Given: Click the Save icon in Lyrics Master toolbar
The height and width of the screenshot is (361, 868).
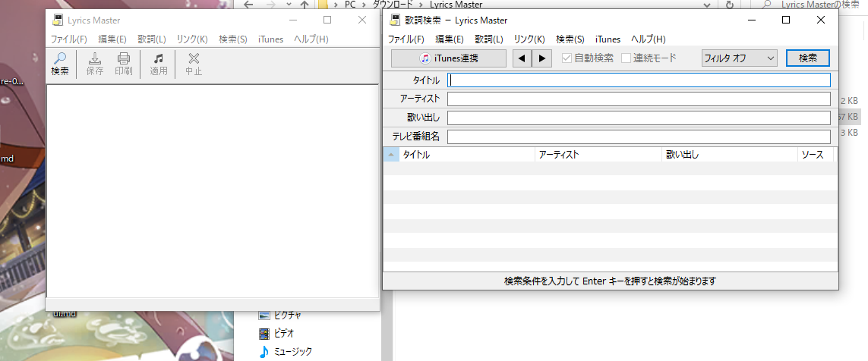Looking at the screenshot, I should 95,64.
